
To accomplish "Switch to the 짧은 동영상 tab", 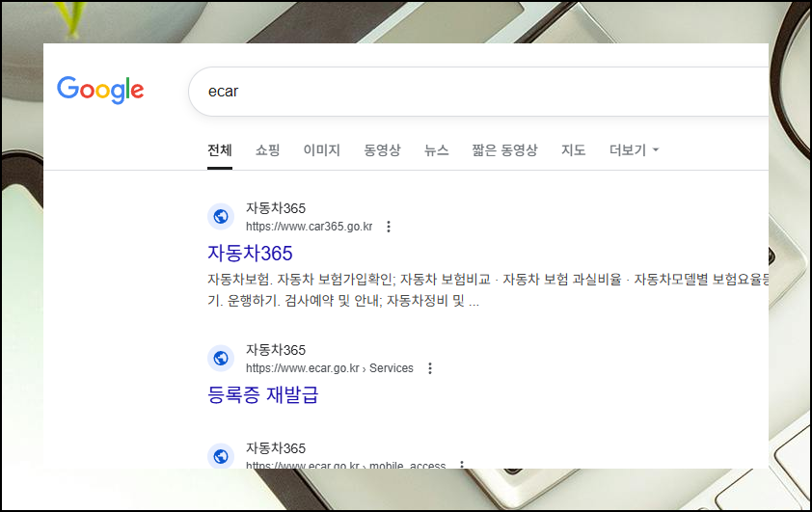I will pos(505,150).
